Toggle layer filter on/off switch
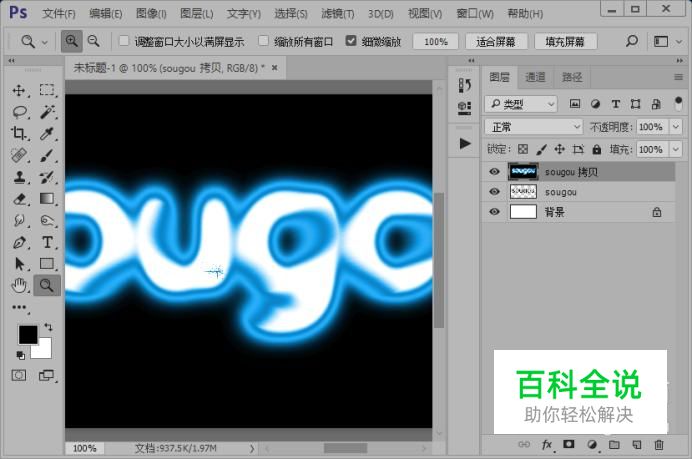Viewport: 692px width, 459px height. [x=678, y=104]
